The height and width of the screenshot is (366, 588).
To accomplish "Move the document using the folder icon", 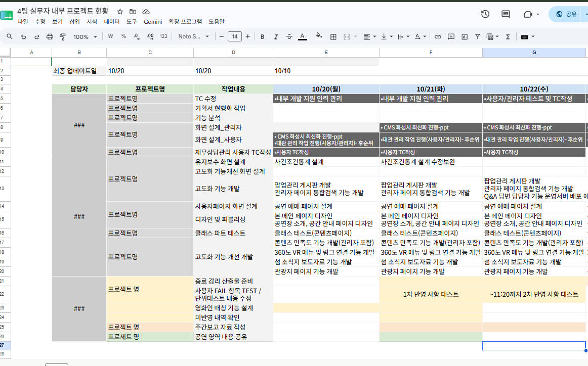I will point(133,12).
